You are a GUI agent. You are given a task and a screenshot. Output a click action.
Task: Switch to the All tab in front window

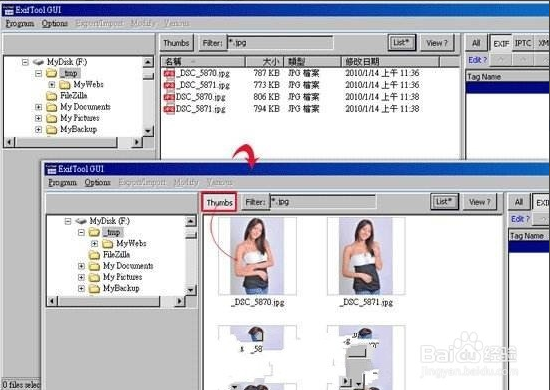click(x=519, y=202)
